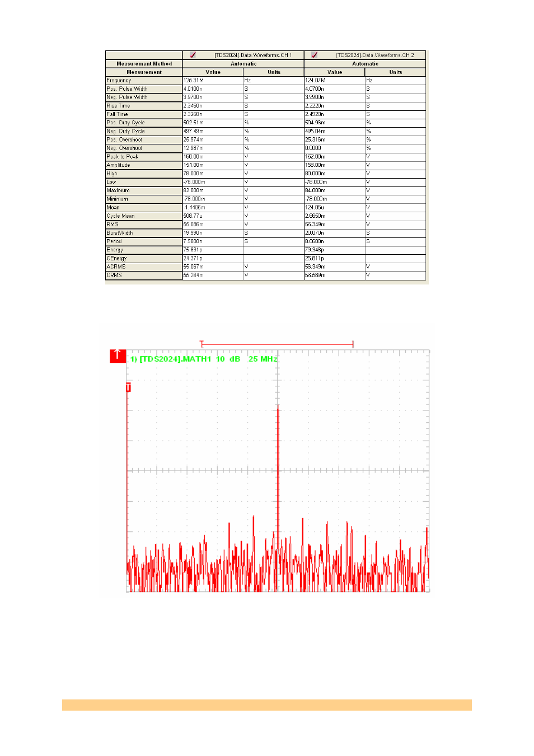
Task: Select the Pos. Pulse Width row label
Action: point(144,89)
